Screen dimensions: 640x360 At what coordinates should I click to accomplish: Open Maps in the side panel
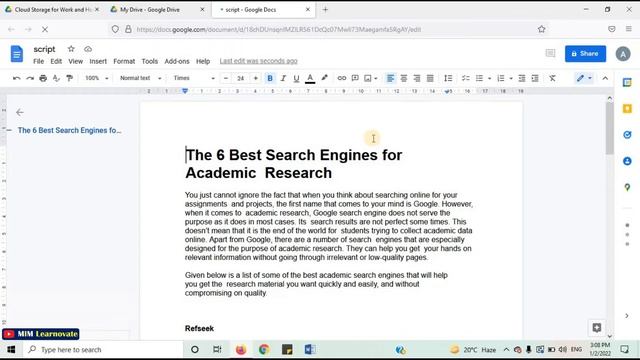coord(627,187)
